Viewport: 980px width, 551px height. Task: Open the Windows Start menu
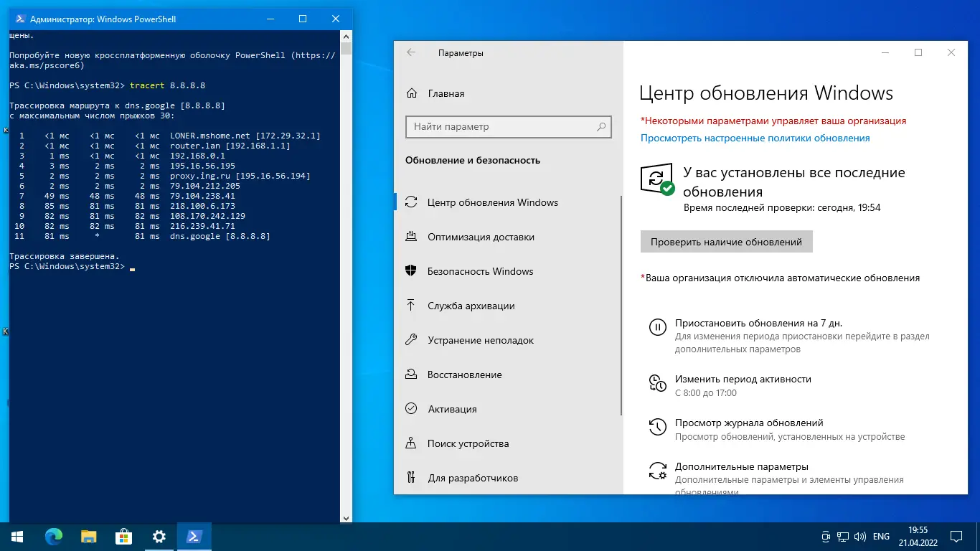coord(17,537)
